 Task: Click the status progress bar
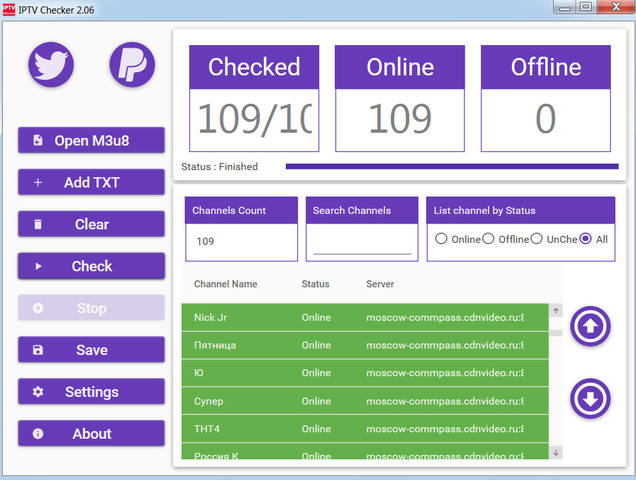pyautogui.click(x=451, y=166)
